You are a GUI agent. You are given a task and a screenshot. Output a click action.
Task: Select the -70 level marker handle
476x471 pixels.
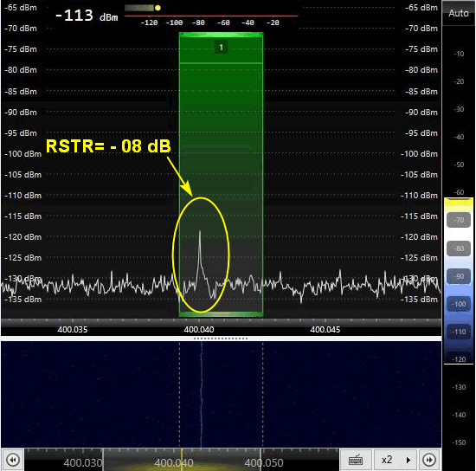tap(459, 220)
